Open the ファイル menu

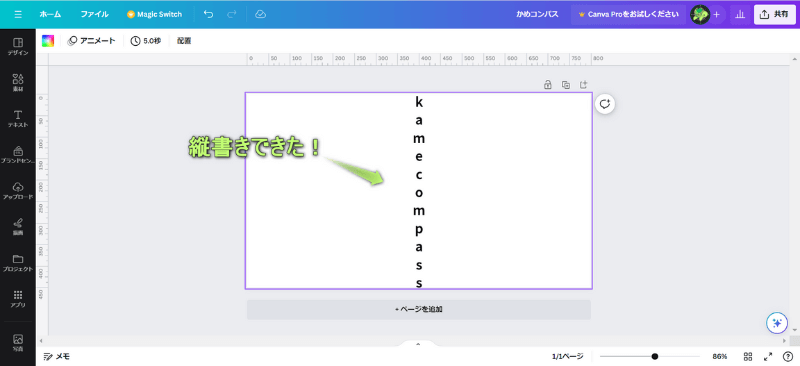94,14
